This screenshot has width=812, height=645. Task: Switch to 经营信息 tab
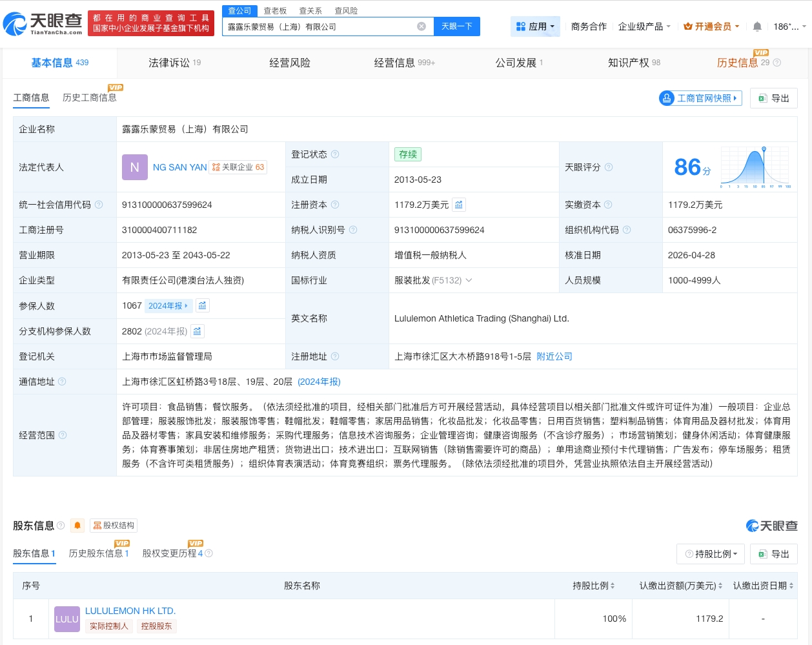[405, 63]
